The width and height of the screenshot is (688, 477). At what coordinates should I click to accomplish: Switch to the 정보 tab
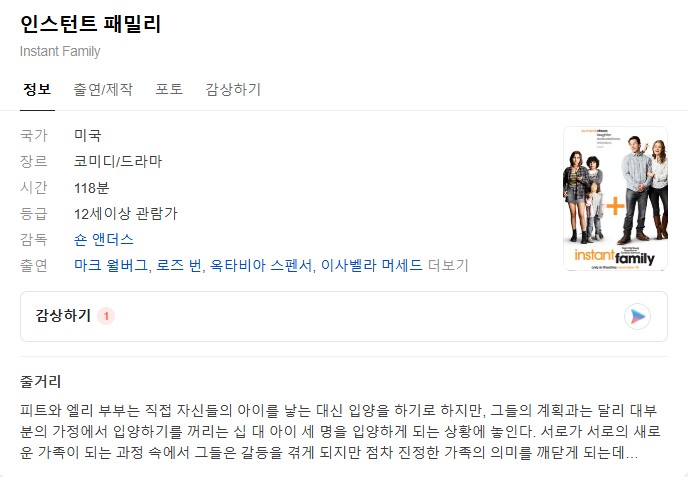tap(37, 90)
